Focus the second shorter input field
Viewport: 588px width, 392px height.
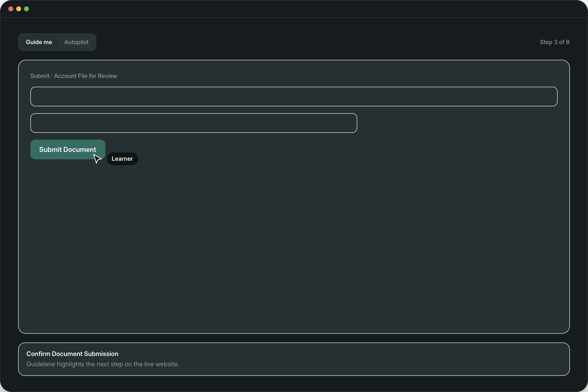pos(194,123)
